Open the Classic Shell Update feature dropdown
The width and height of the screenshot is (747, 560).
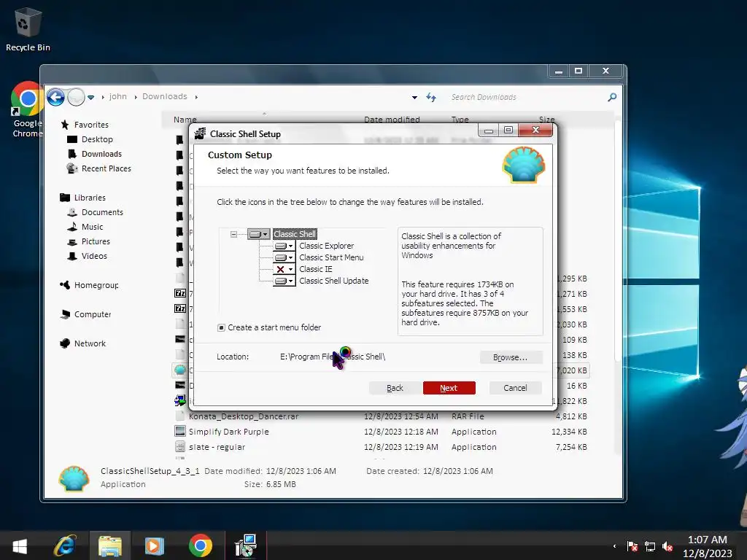(x=284, y=281)
